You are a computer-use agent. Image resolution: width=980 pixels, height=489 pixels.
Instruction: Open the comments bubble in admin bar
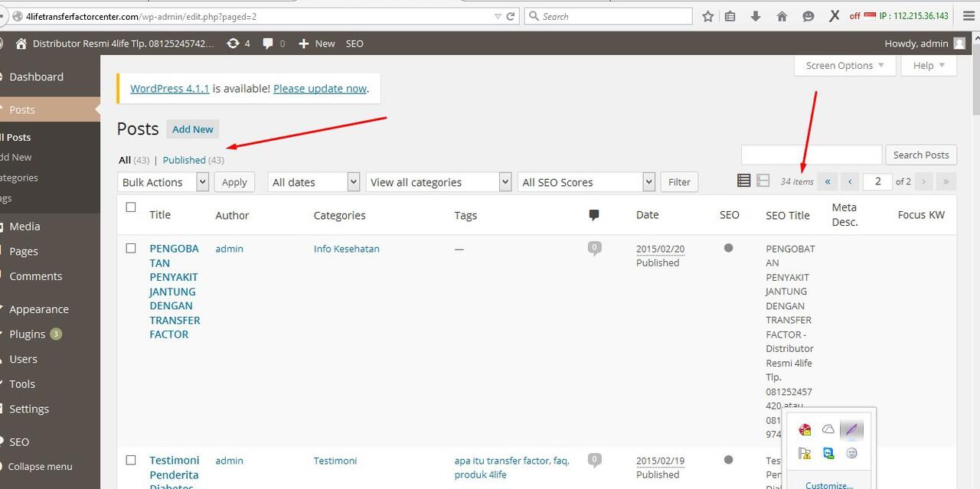tap(273, 44)
